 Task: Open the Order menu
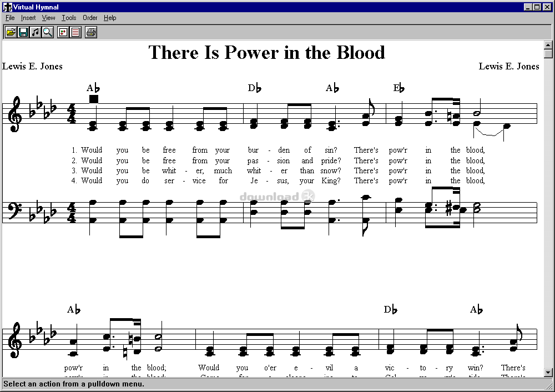point(90,18)
